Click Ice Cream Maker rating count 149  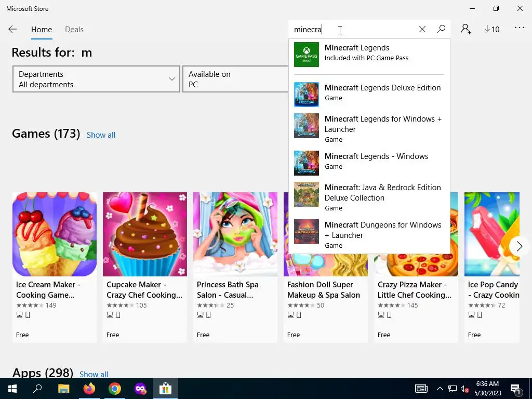(x=51, y=305)
